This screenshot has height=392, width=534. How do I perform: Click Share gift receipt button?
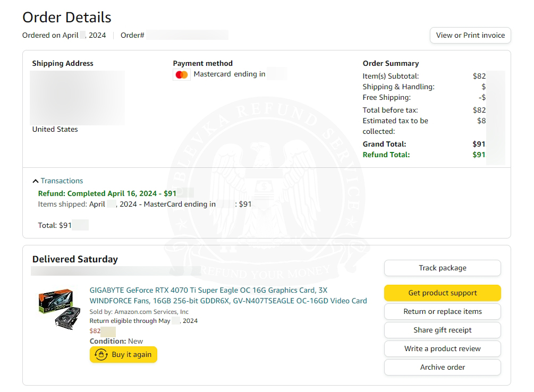point(443,330)
